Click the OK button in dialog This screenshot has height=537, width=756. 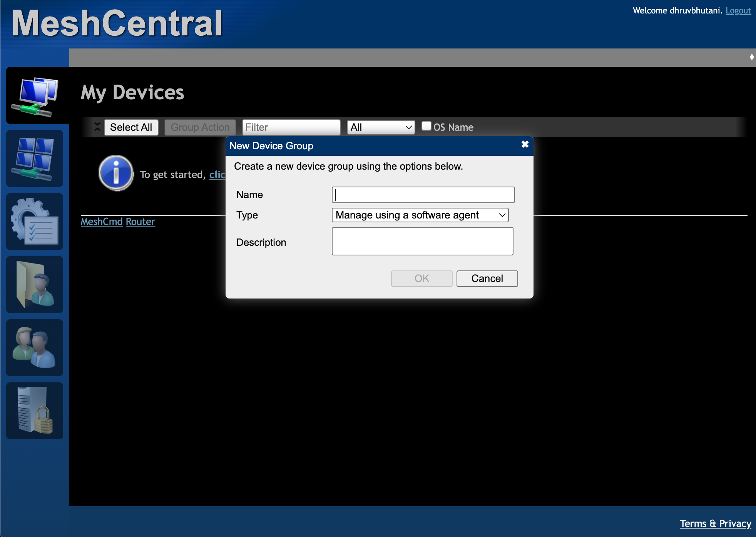pyautogui.click(x=421, y=279)
